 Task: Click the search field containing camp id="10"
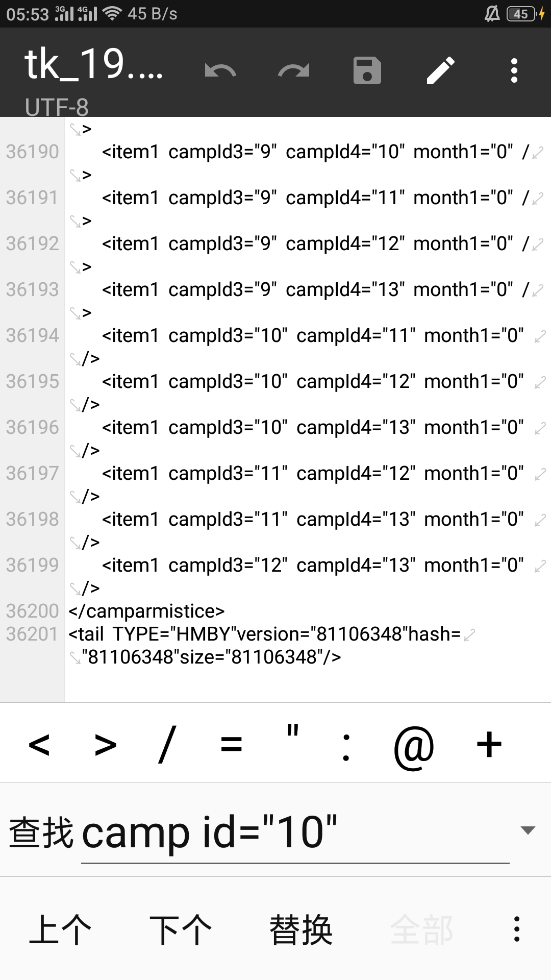coord(295,832)
